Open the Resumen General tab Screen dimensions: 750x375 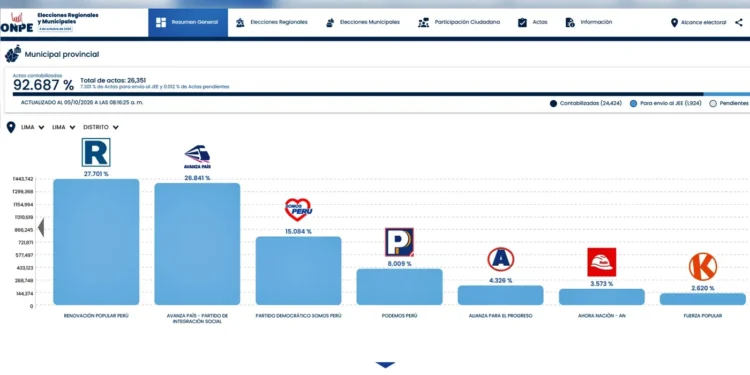(x=188, y=22)
